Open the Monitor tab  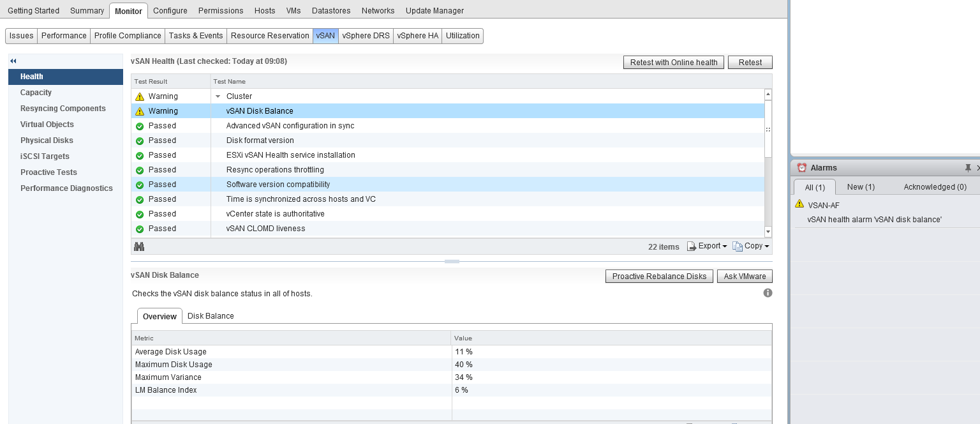(x=128, y=11)
